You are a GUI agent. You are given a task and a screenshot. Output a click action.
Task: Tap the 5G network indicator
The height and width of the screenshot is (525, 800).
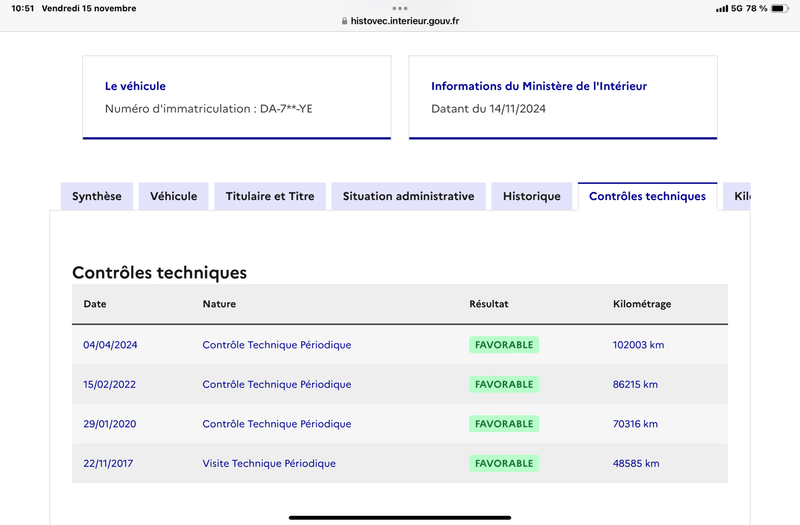[x=737, y=8]
